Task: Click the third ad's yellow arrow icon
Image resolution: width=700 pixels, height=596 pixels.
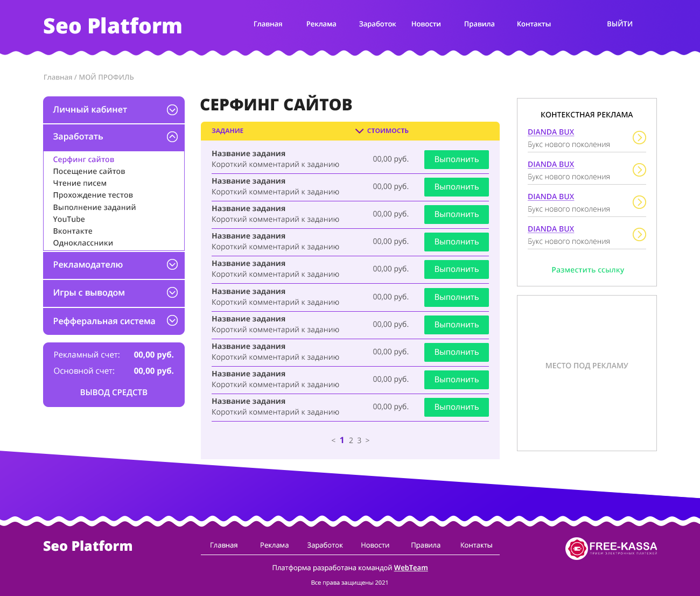Action: point(639,202)
